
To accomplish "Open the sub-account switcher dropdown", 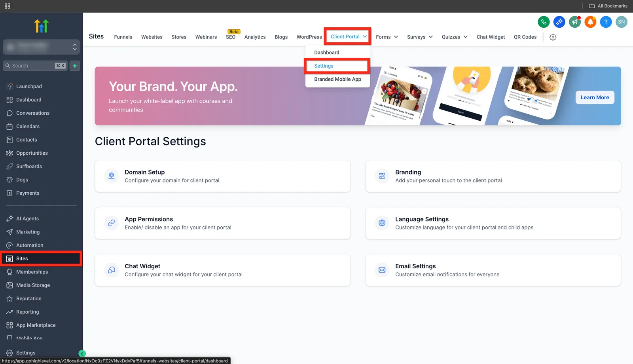I will click(x=42, y=47).
